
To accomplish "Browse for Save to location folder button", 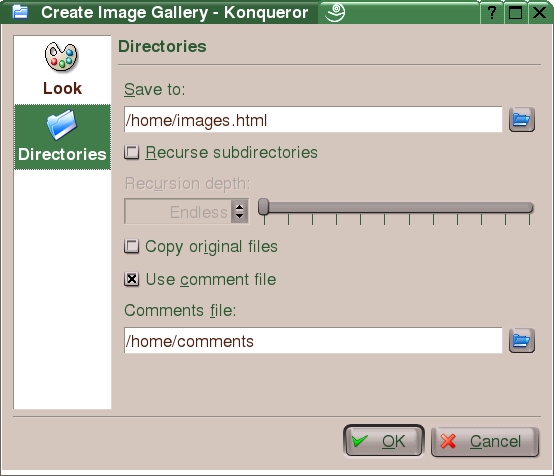I will click(521, 120).
